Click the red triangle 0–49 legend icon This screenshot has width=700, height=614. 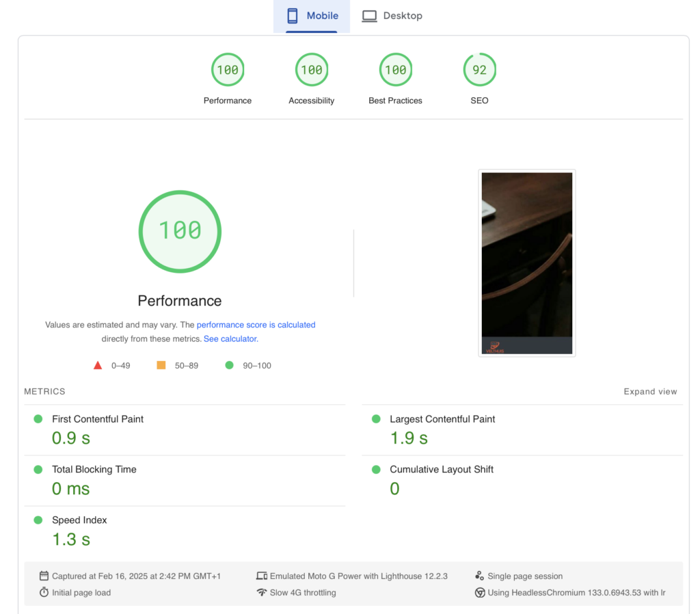98,365
